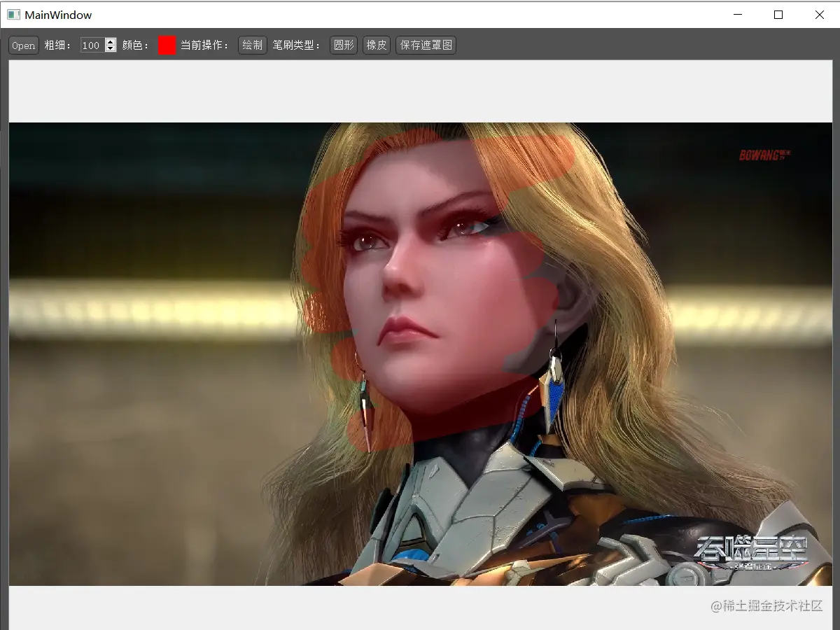Screen dimensions: 840x630
Task: Click the 当前操作: label
Action: [x=205, y=45]
